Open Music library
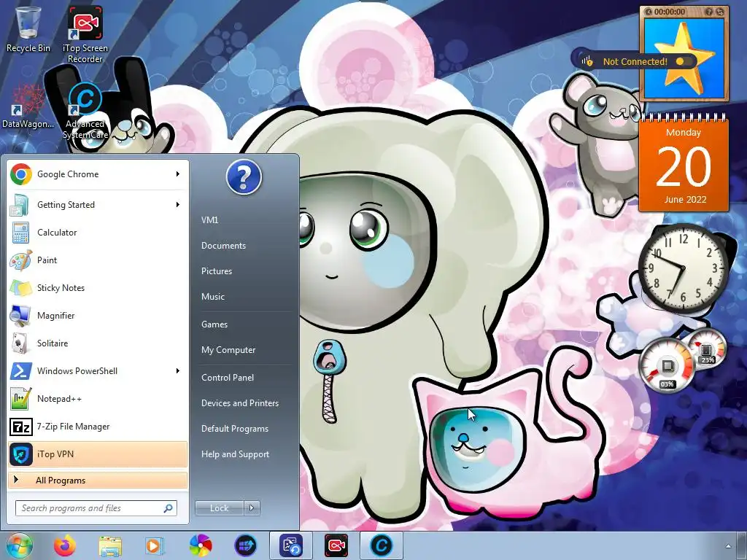Screen dimensions: 747x560 click(213, 297)
